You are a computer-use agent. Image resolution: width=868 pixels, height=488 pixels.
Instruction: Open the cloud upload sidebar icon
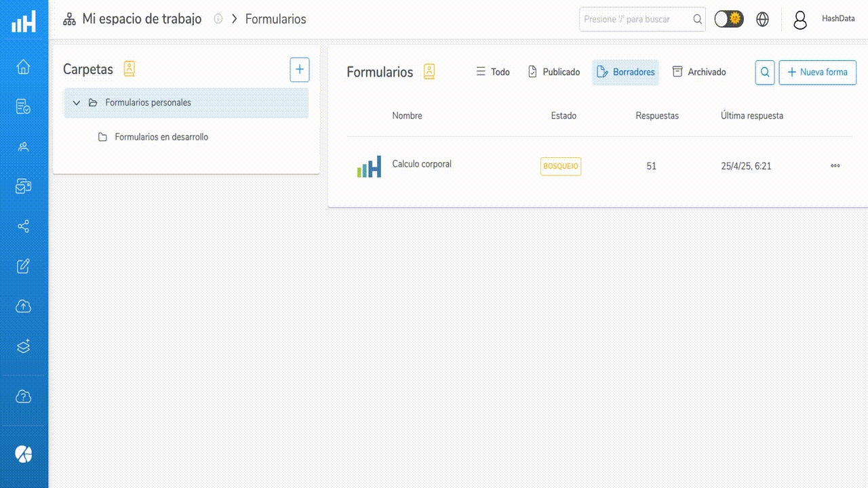tap(24, 306)
